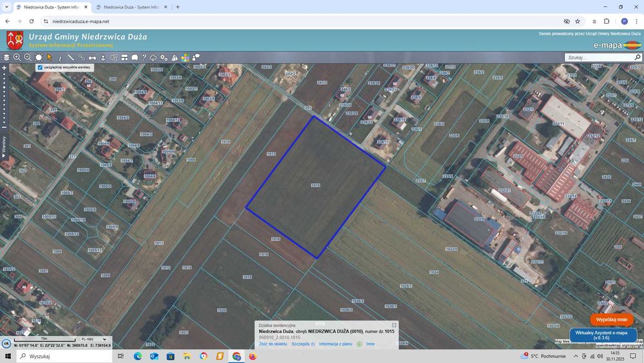Click the zoom level slider track
644x363 pixels.
[x=4, y=99]
